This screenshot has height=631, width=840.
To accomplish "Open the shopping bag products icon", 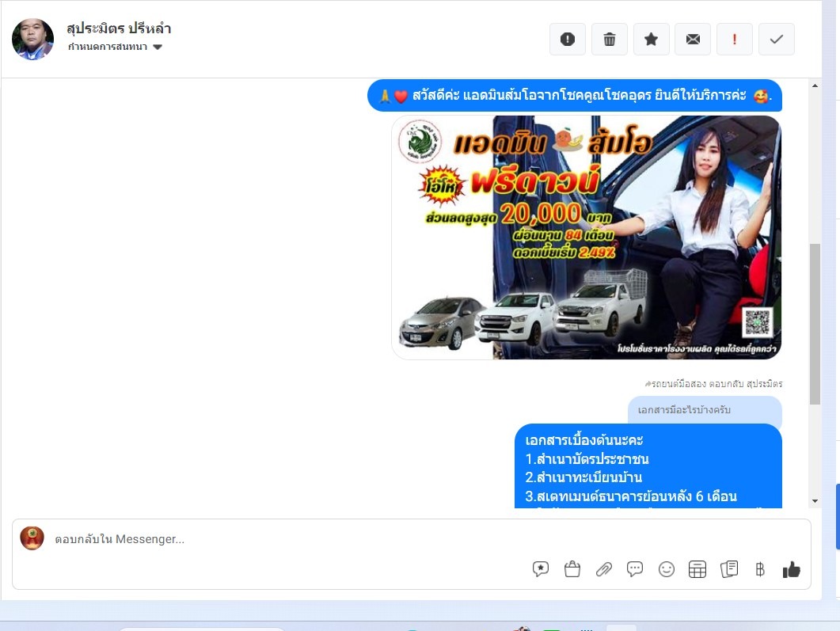I will 572,569.
